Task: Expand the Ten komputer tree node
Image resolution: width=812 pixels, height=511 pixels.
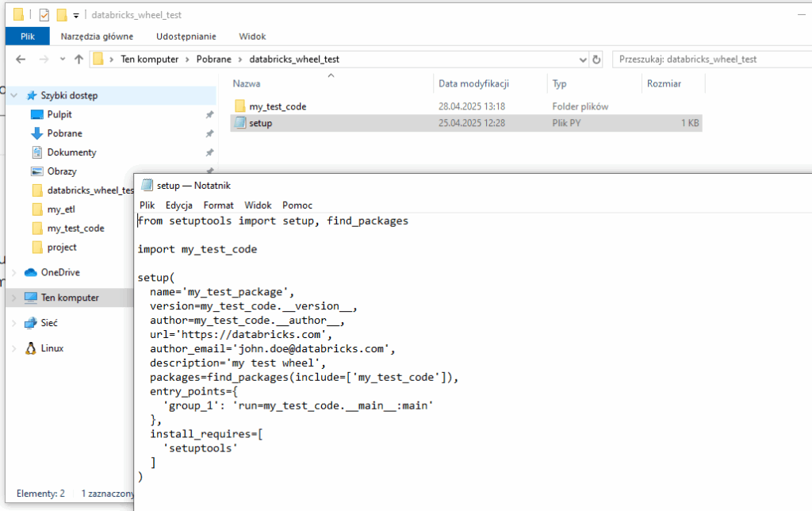Action: [11, 298]
